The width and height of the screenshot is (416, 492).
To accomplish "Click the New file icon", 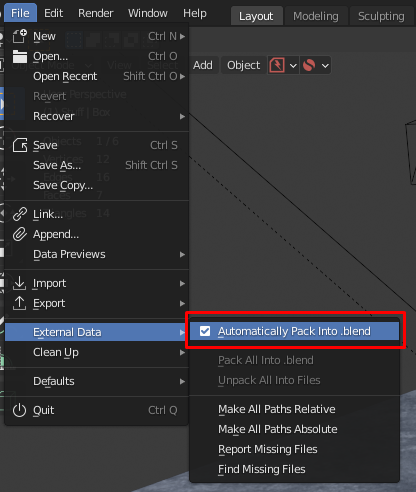I will (x=20, y=36).
